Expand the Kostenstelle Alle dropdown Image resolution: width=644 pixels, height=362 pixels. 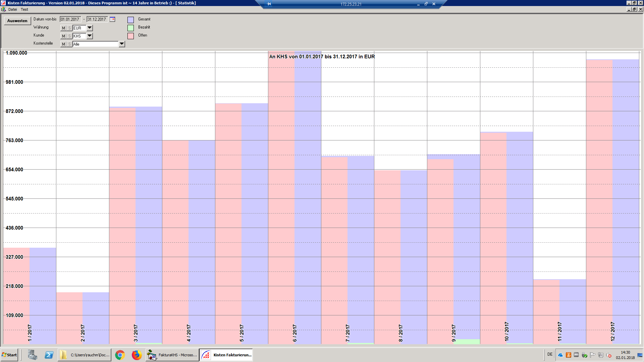122,44
